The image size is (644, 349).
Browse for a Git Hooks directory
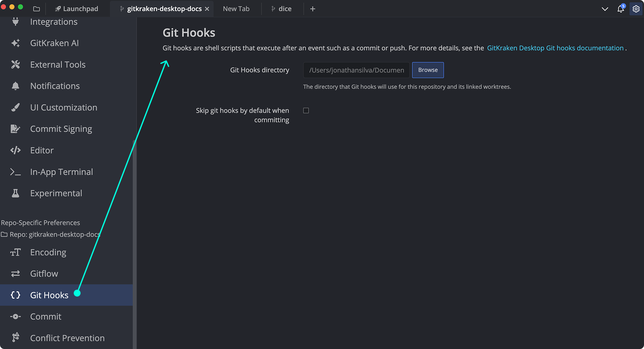427,70
